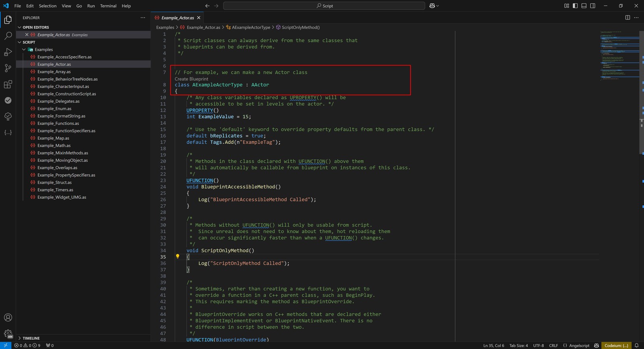Click the Create Blueprint code lens link
This screenshot has height=349, width=644.
coord(191,79)
